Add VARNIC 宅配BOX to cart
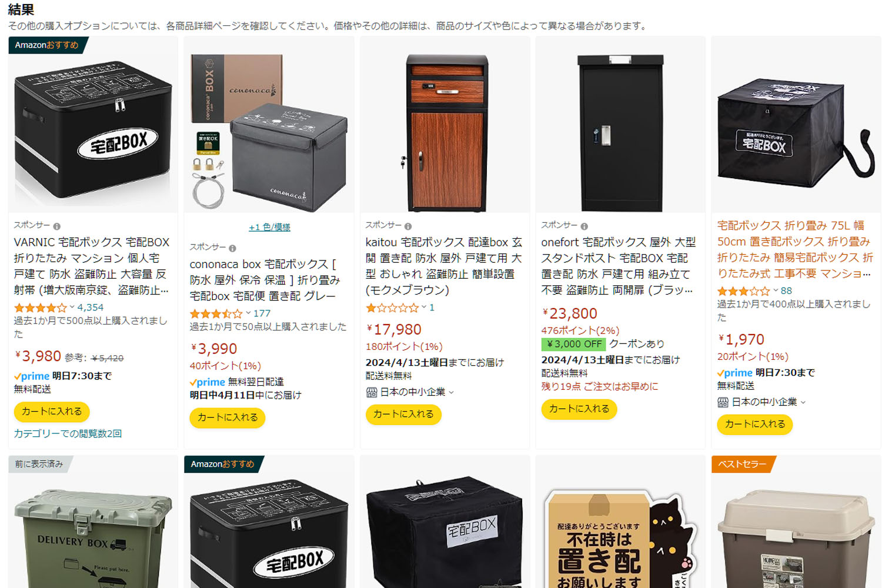The image size is (882, 588). point(52,412)
